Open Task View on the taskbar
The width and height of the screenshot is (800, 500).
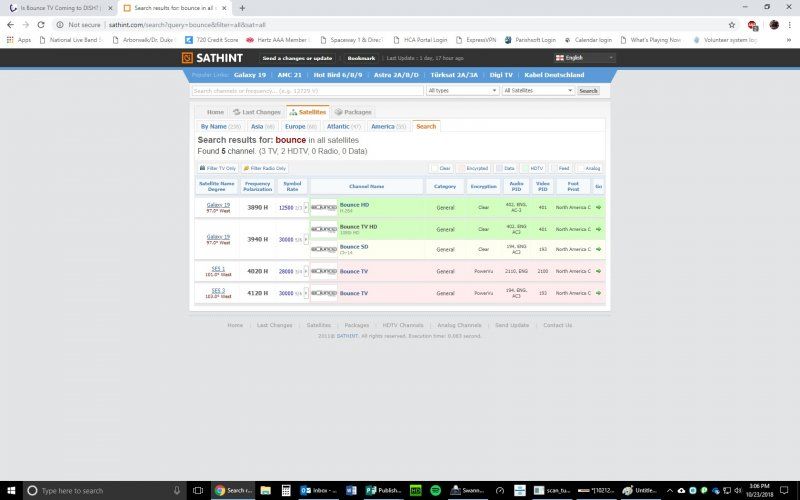coord(198,490)
